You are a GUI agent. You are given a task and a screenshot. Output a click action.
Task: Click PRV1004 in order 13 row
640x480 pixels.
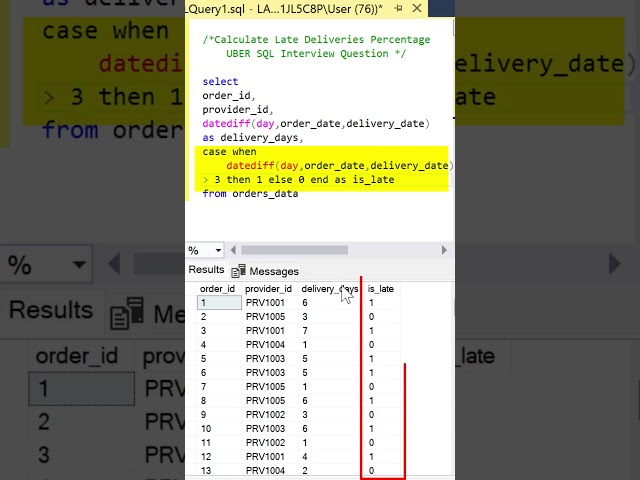tap(265, 471)
